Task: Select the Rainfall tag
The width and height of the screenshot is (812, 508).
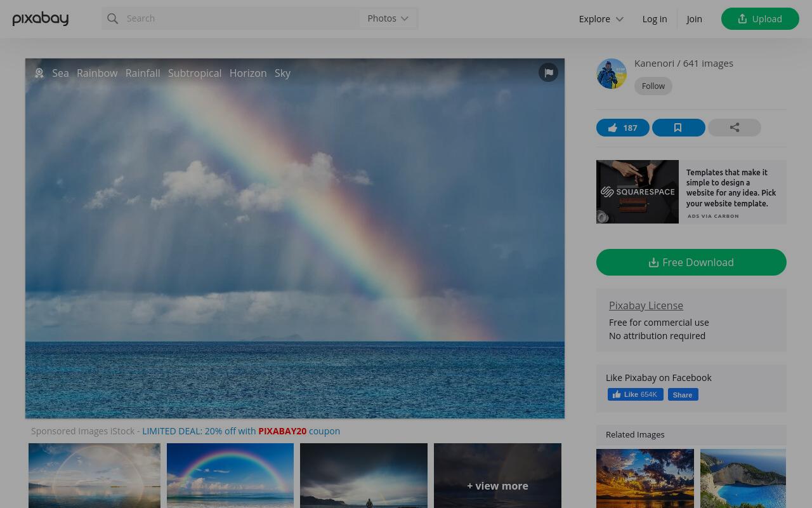Action: click(143, 73)
